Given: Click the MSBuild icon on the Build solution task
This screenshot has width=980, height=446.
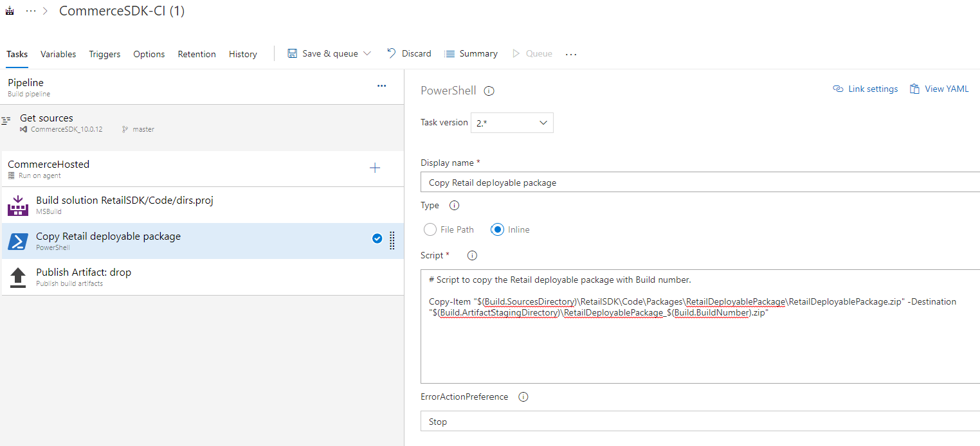Looking at the screenshot, I should coord(17,204).
